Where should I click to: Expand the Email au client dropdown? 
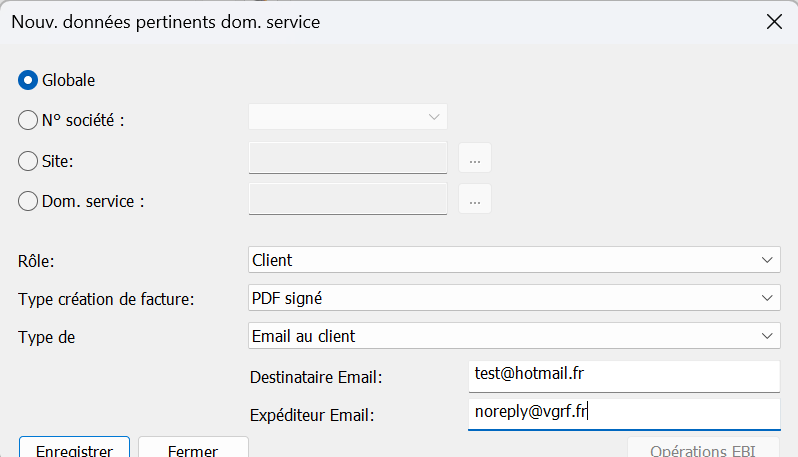(514, 336)
